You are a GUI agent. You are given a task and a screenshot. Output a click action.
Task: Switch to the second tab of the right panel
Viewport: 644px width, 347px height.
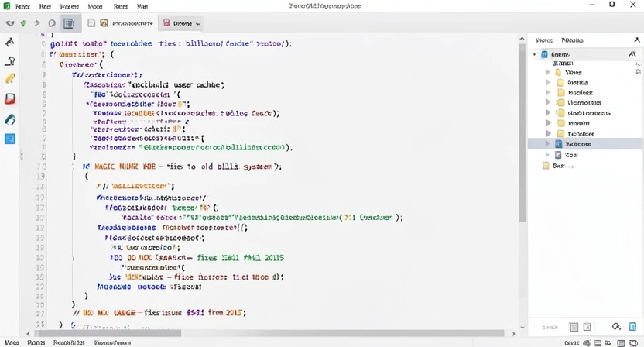572,40
